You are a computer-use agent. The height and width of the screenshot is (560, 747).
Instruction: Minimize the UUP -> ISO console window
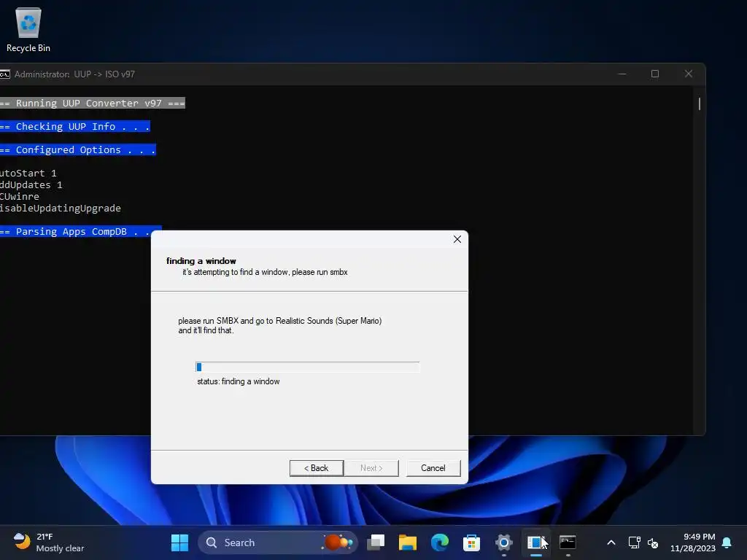click(x=622, y=74)
